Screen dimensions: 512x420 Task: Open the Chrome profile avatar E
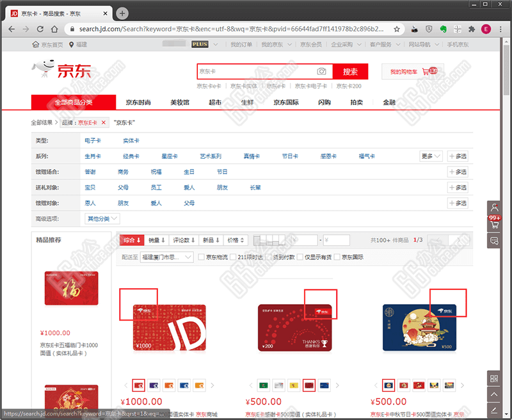(x=486, y=29)
